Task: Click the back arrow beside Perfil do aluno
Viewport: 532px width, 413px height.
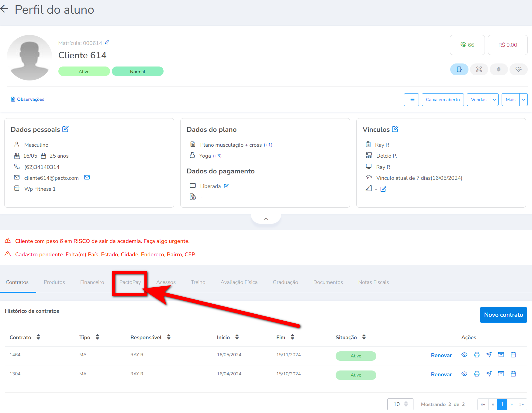Action: [x=4, y=9]
